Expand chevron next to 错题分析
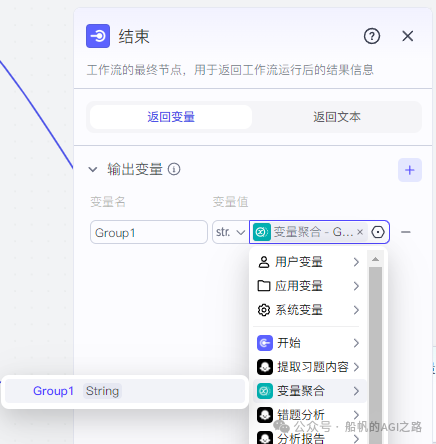 [x=356, y=415]
